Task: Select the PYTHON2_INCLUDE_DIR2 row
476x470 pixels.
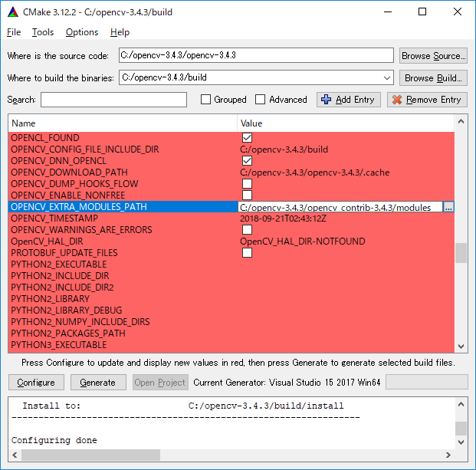Action: (x=231, y=288)
